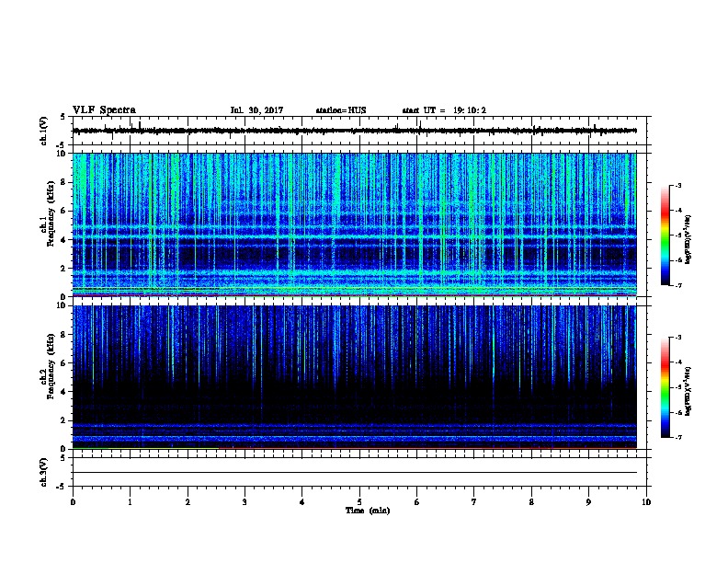Viewport: 728px width, 563px height.
Task: Click the ch.1 spectrogram panel
Action: pyautogui.click(x=355, y=224)
